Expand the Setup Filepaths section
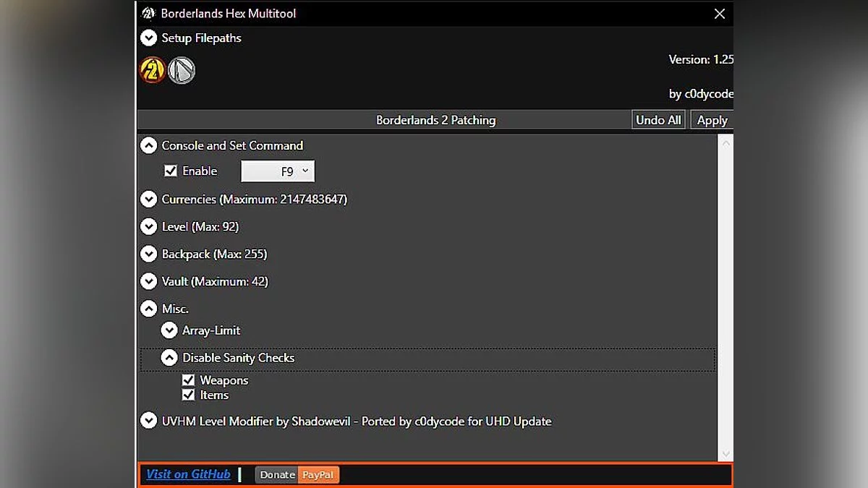 click(149, 38)
